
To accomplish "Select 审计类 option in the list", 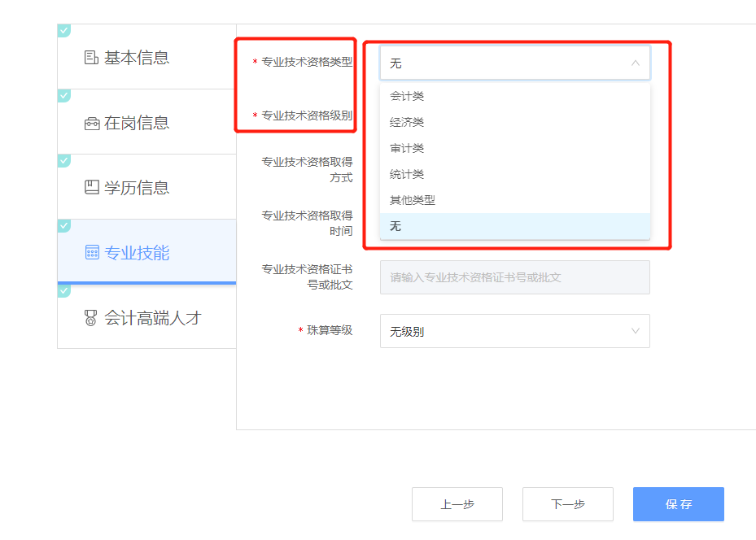I will click(x=407, y=148).
